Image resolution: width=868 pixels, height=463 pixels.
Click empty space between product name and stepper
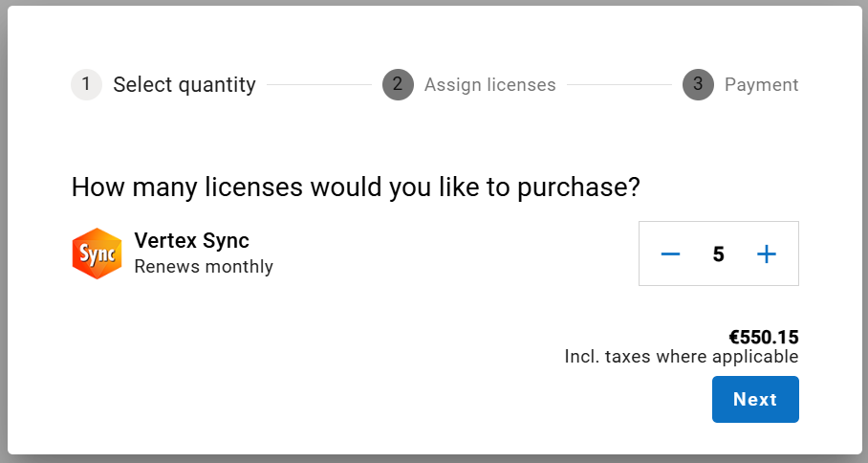pos(449,254)
